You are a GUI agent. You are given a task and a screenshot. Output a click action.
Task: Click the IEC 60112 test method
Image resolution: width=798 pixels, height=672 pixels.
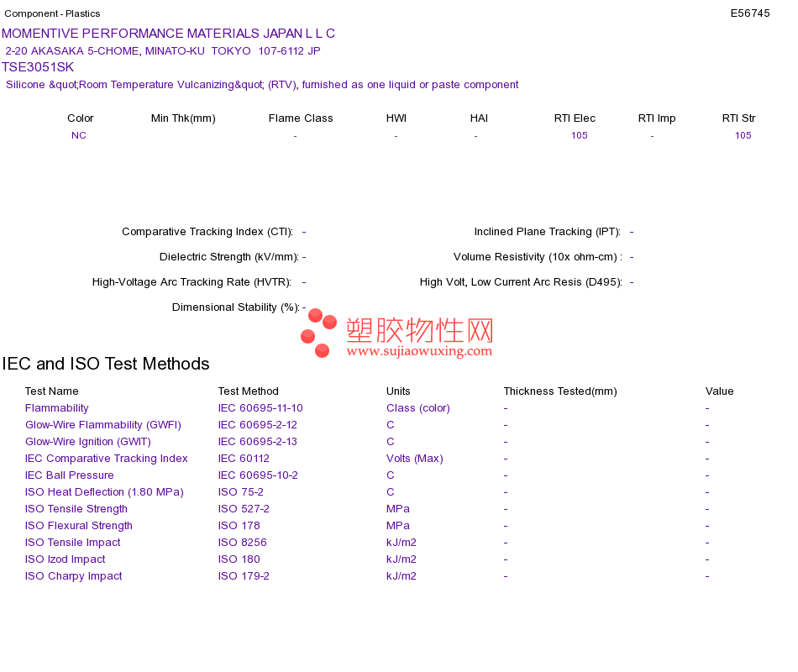(x=244, y=459)
